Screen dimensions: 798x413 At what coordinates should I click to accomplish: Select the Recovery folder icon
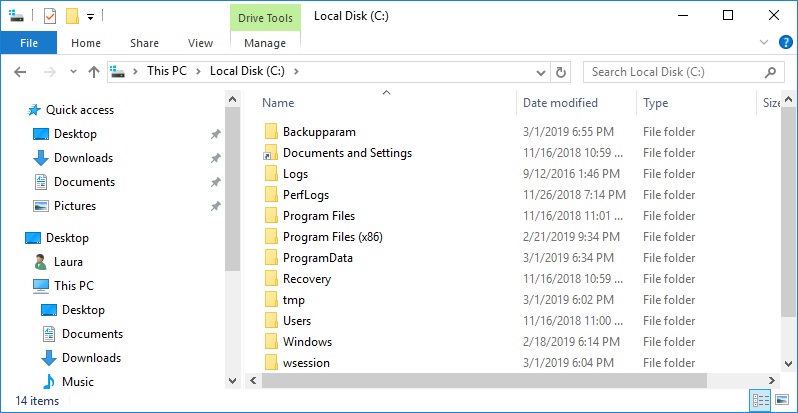pyautogui.click(x=271, y=279)
